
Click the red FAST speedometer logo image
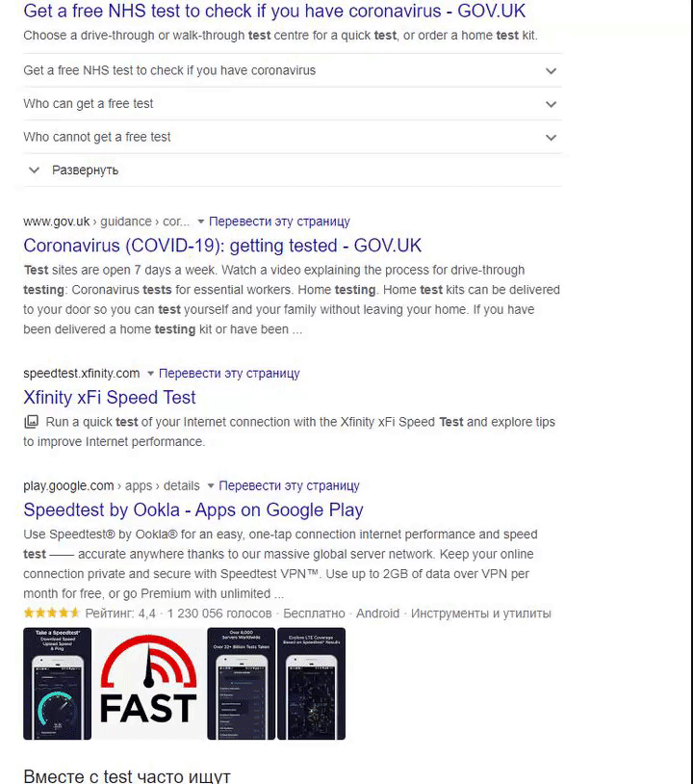(x=149, y=684)
